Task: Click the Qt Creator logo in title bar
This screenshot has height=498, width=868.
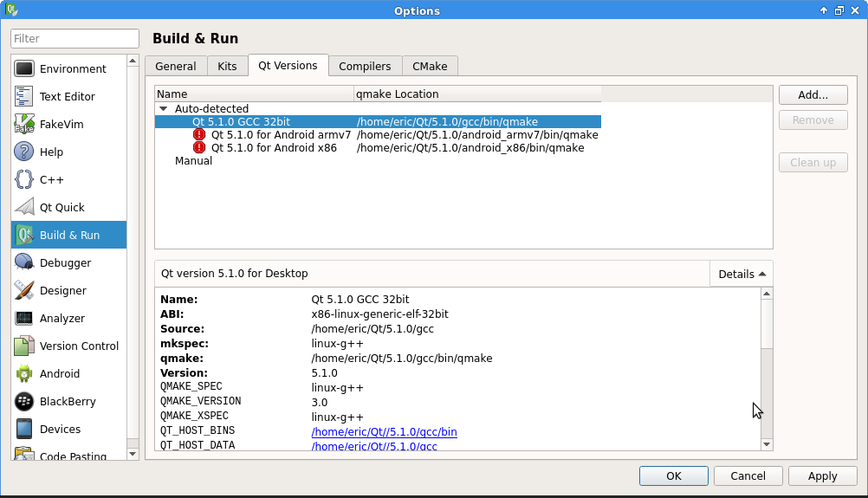Action: tap(11, 10)
